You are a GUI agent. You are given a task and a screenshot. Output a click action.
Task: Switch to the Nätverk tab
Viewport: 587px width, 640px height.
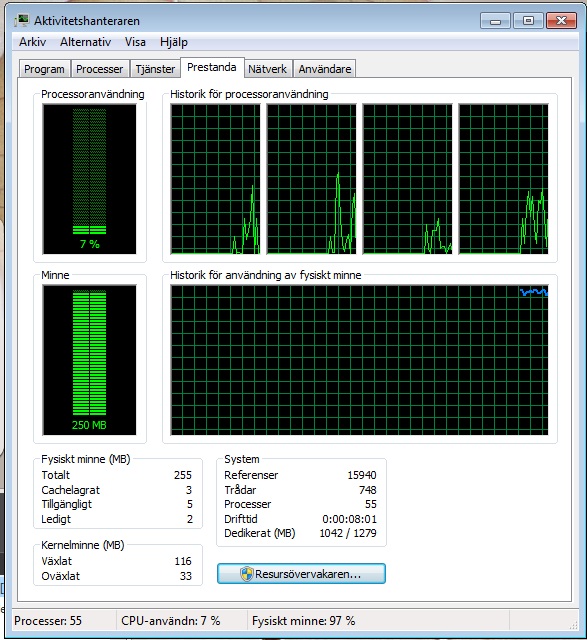[x=267, y=69]
